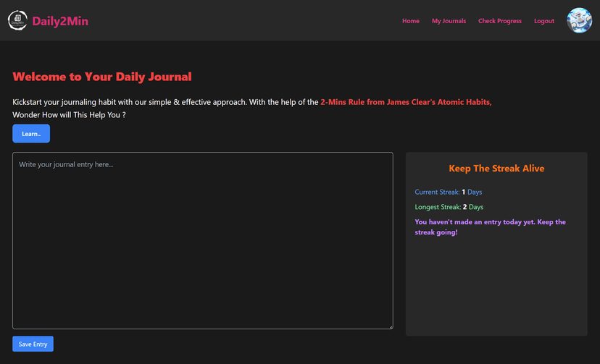Click the Longest Streak 2 Days line

[449, 207]
